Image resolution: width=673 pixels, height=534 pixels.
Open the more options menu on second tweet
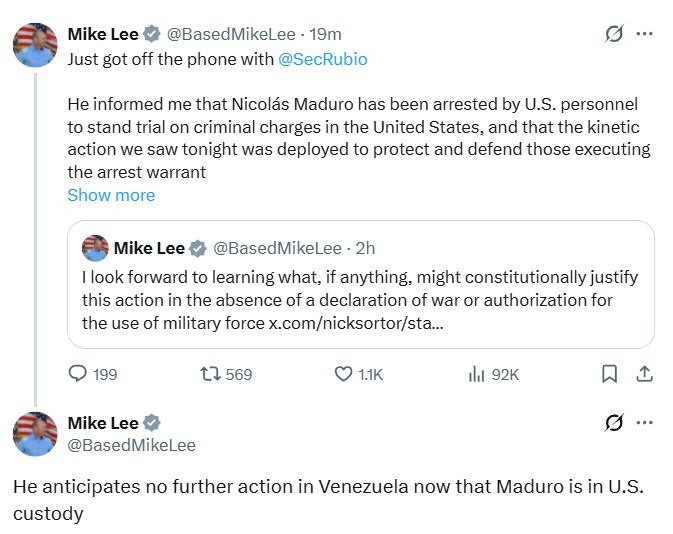(x=645, y=423)
